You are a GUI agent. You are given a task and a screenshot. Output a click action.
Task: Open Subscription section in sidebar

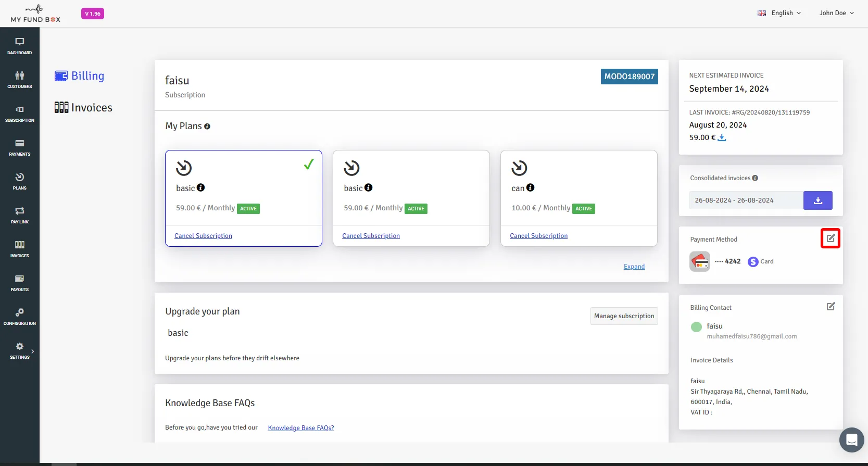pyautogui.click(x=20, y=114)
